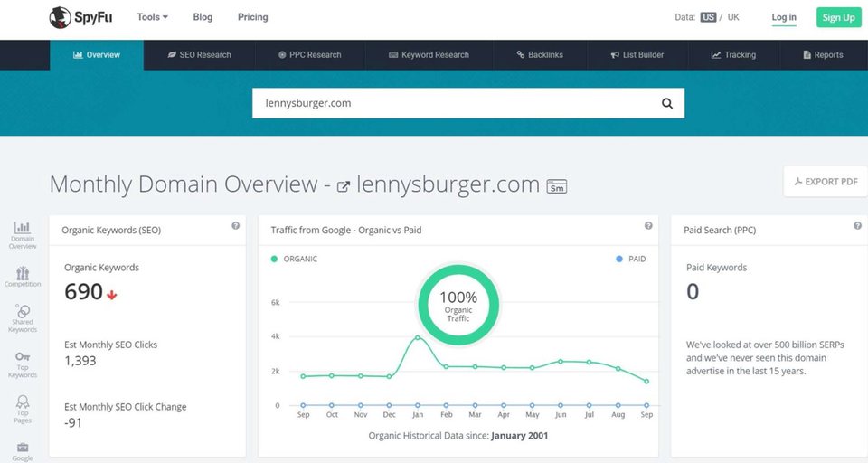Image resolution: width=868 pixels, height=463 pixels.
Task: Select the Overview tab
Action: coord(97,55)
